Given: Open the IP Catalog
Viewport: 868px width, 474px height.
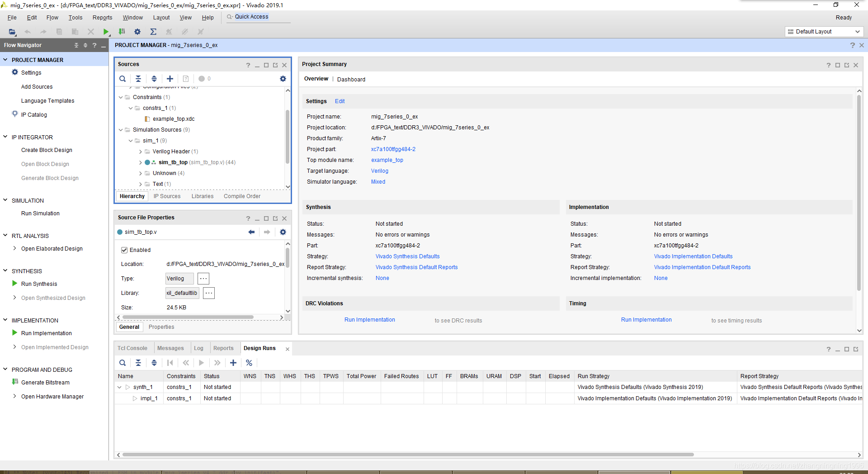Looking at the screenshot, I should [34, 115].
